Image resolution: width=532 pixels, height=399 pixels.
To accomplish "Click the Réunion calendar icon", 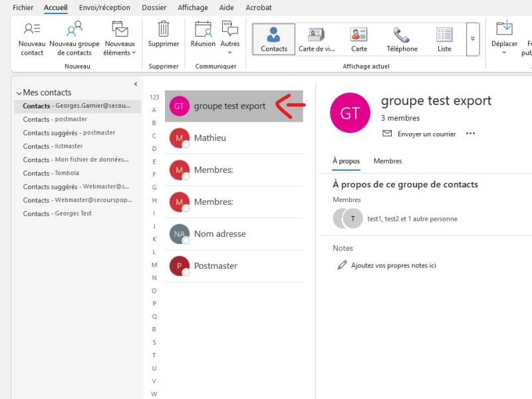I will tap(203, 29).
